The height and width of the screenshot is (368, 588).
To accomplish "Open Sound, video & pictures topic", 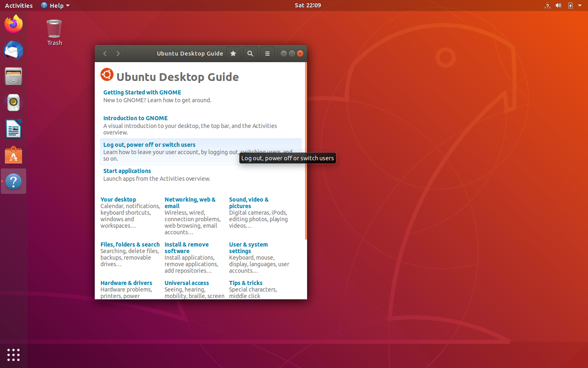I will tap(249, 203).
